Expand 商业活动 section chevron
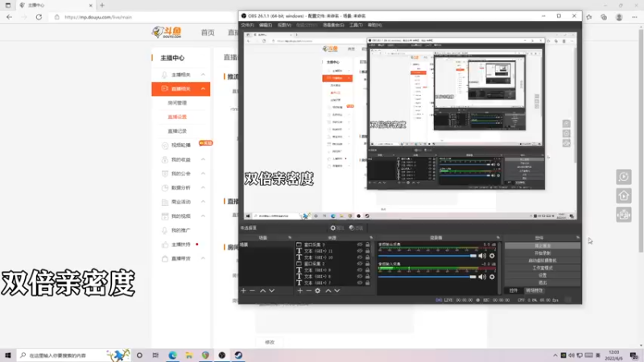This screenshot has width=644, height=362. click(203, 202)
